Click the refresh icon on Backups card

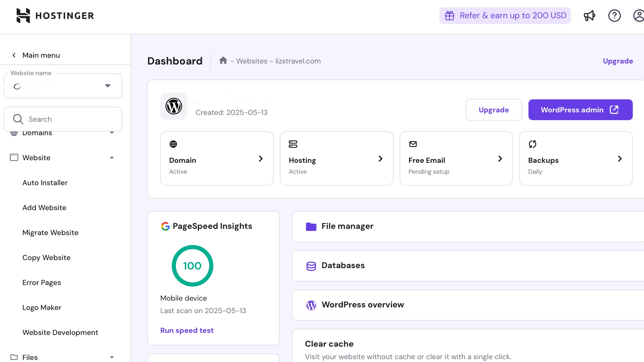533,144
